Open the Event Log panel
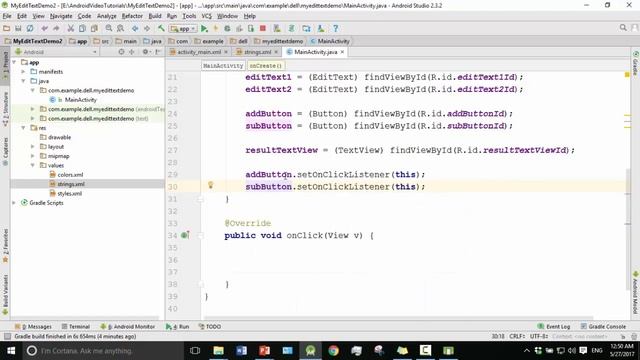The image size is (640, 360). [x=554, y=327]
